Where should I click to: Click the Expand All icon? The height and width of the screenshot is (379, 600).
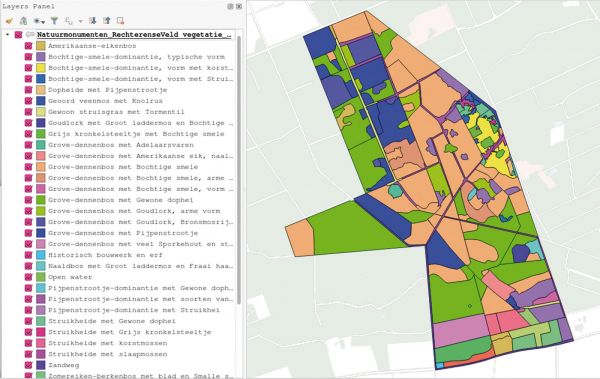point(92,21)
